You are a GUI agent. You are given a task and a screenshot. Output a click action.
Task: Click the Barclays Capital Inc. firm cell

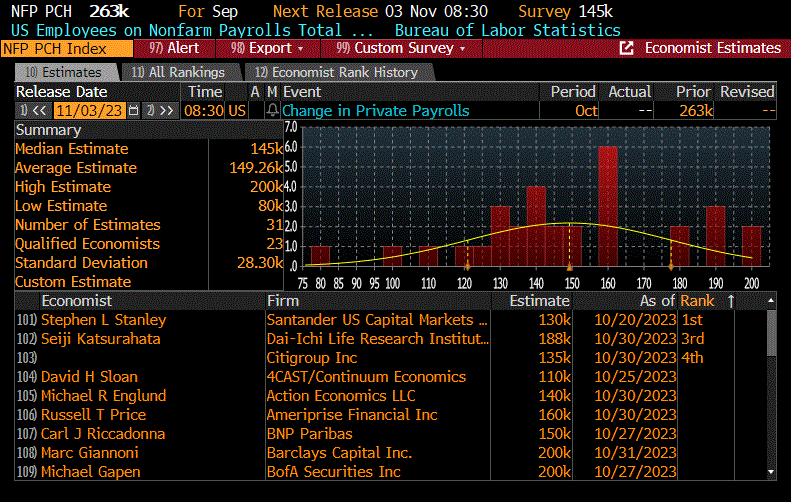[x=339, y=453]
